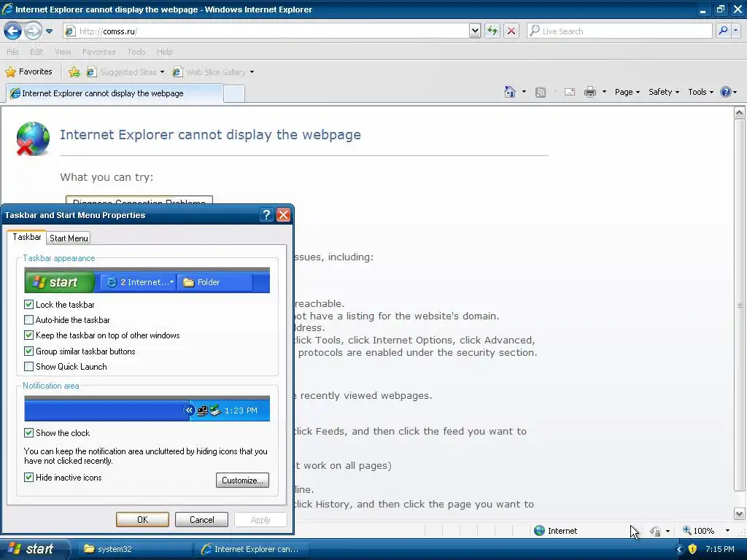Enable Auto-hide the taskbar
The height and width of the screenshot is (560, 747).
[x=28, y=320]
